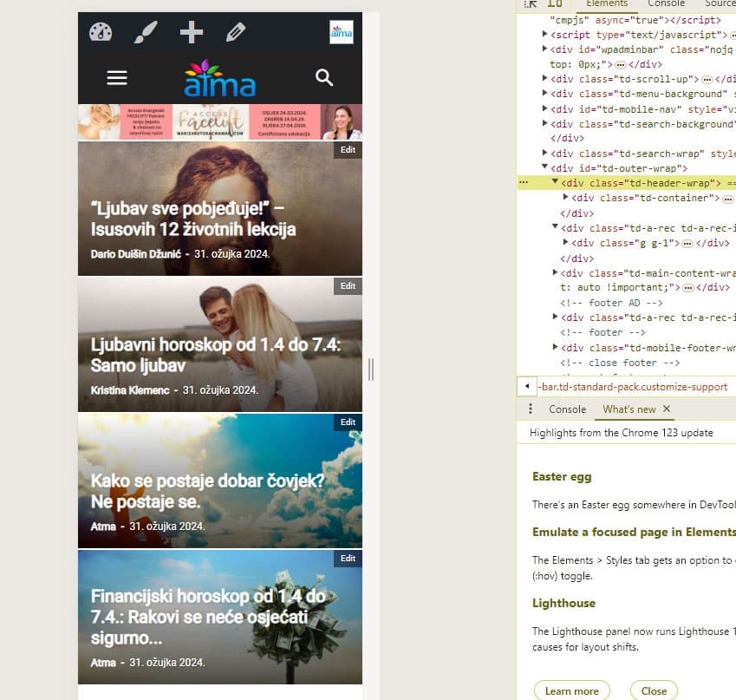Click the Learn more button
The height and width of the screenshot is (700, 736).
571,690
